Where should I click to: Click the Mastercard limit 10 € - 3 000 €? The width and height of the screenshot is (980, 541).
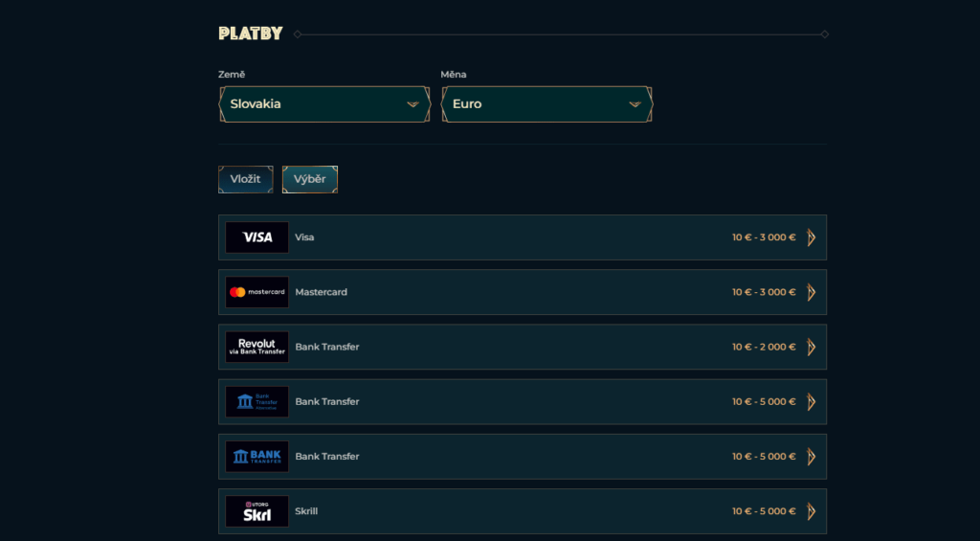[x=764, y=292]
